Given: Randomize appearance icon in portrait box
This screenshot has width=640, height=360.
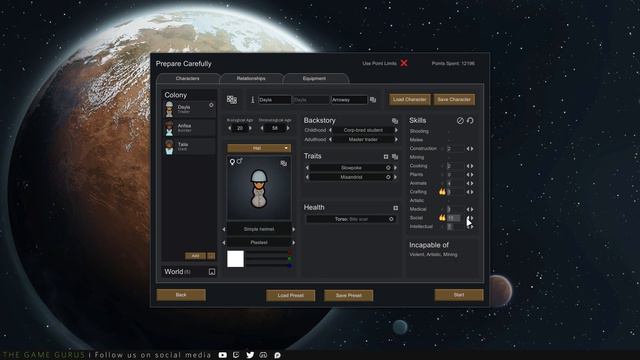Looking at the screenshot, I should 284,163.
